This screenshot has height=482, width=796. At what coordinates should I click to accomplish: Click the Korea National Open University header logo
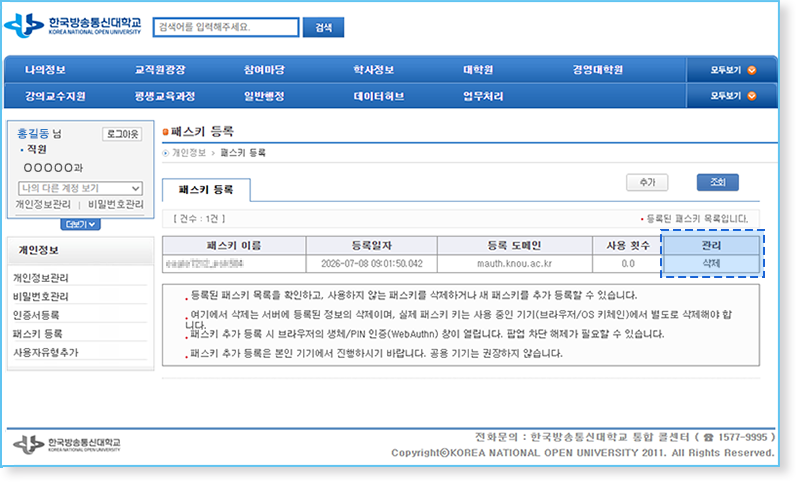point(73,25)
